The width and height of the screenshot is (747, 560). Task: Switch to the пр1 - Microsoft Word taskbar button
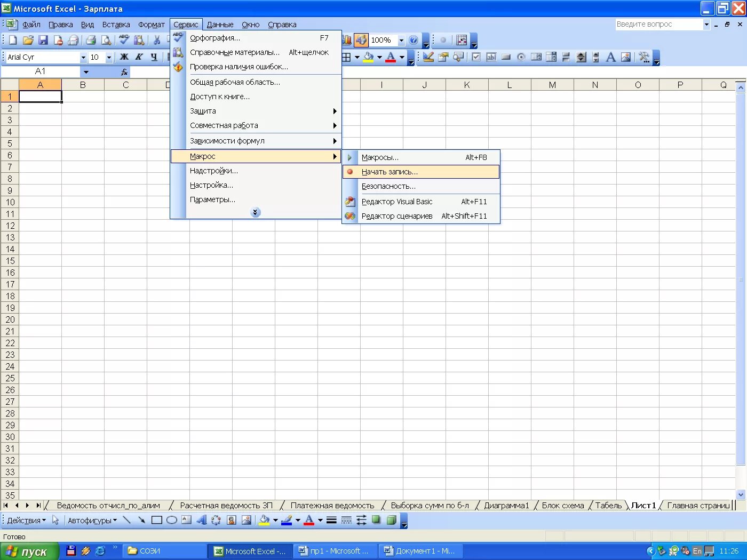point(335,551)
